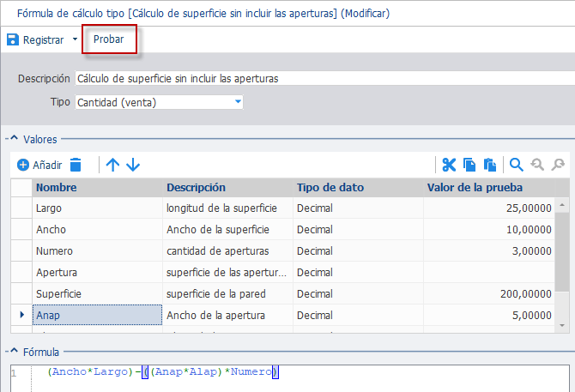Image resolution: width=575 pixels, height=392 pixels.
Task: Delete the row using the trash icon
Action: [x=76, y=165]
